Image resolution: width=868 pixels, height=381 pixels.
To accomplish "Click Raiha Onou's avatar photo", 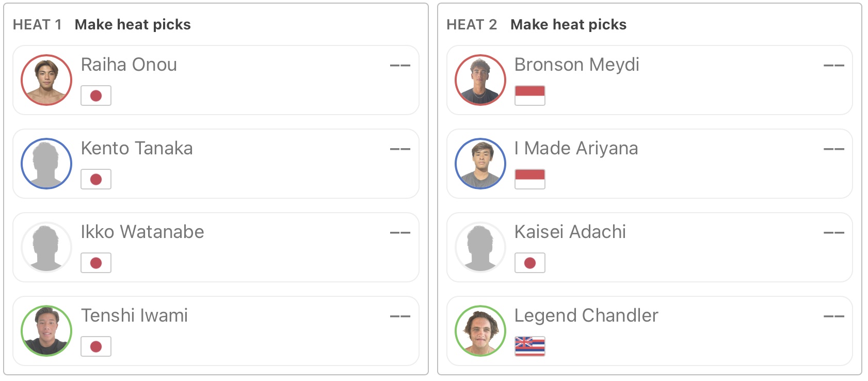I will coord(46,80).
